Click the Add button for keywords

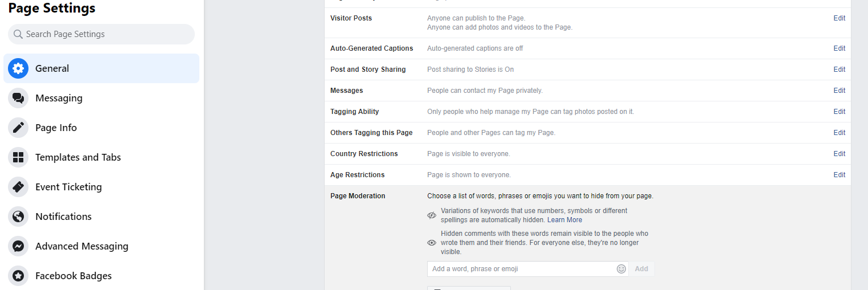[641, 269]
